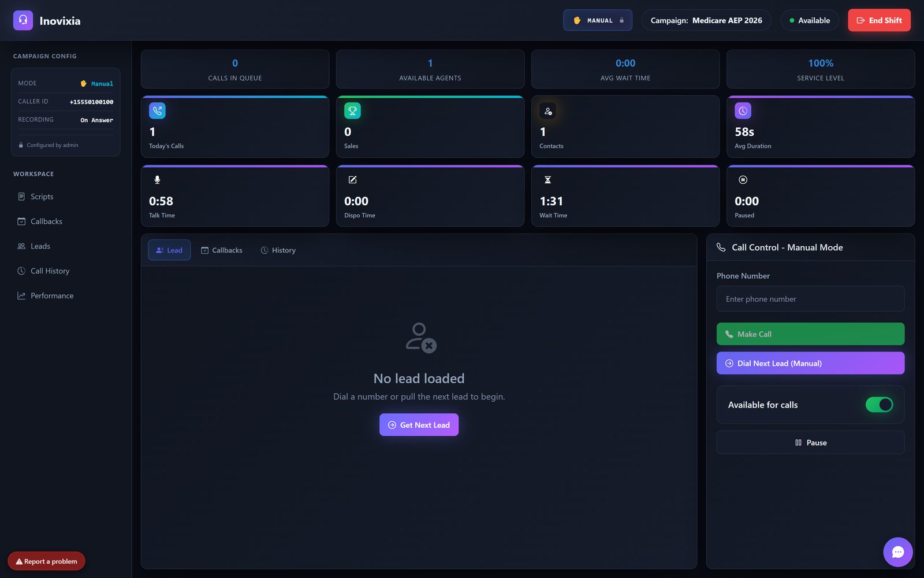Click the MANUAL mode locked badge
Image resolution: width=924 pixels, height=578 pixels.
(x=598, y=20)
